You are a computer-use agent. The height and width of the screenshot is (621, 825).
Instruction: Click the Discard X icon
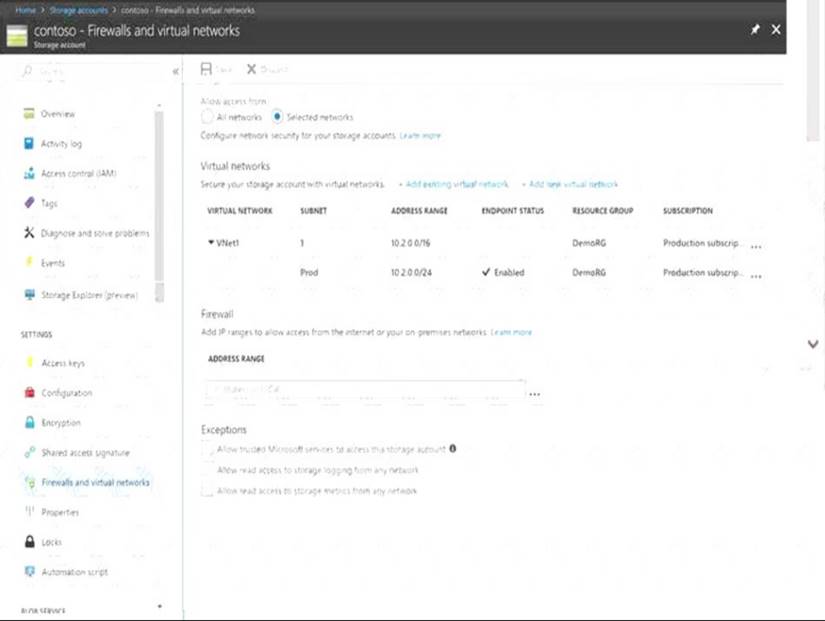[x=251, y=69]
